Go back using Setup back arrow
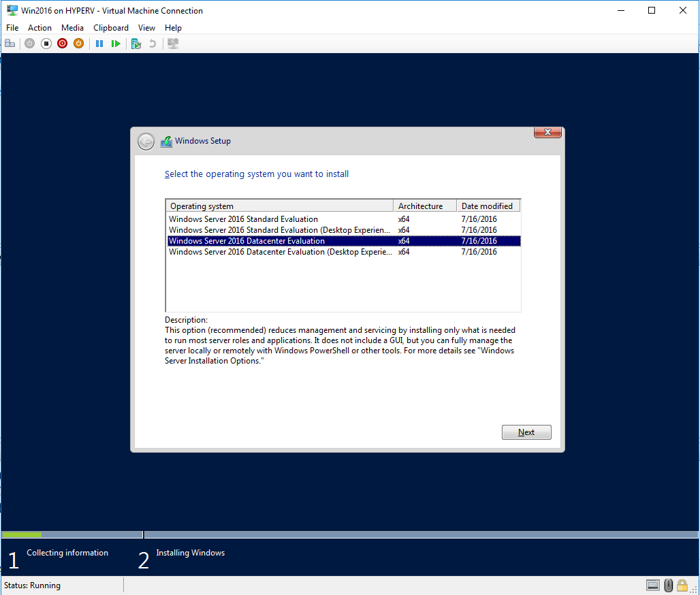This screenshot has width=700, height=595. coord(146,142)
